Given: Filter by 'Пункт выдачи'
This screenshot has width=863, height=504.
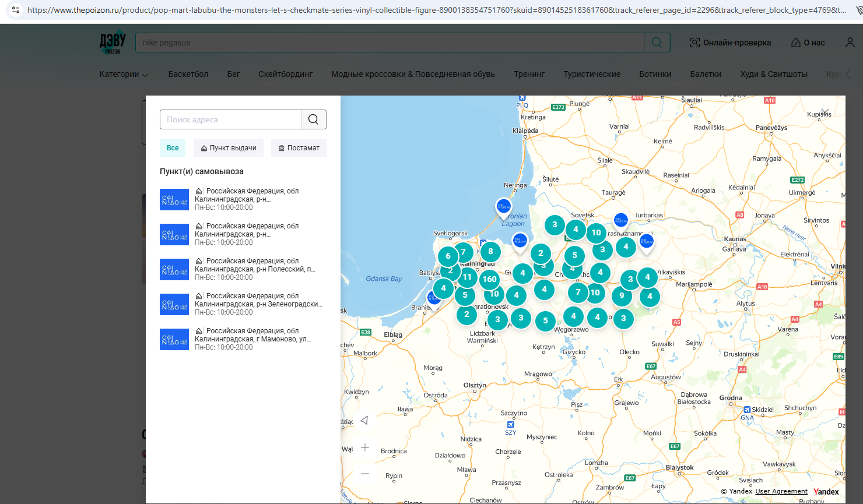Looking at the screenshot, I should [229, 148].
